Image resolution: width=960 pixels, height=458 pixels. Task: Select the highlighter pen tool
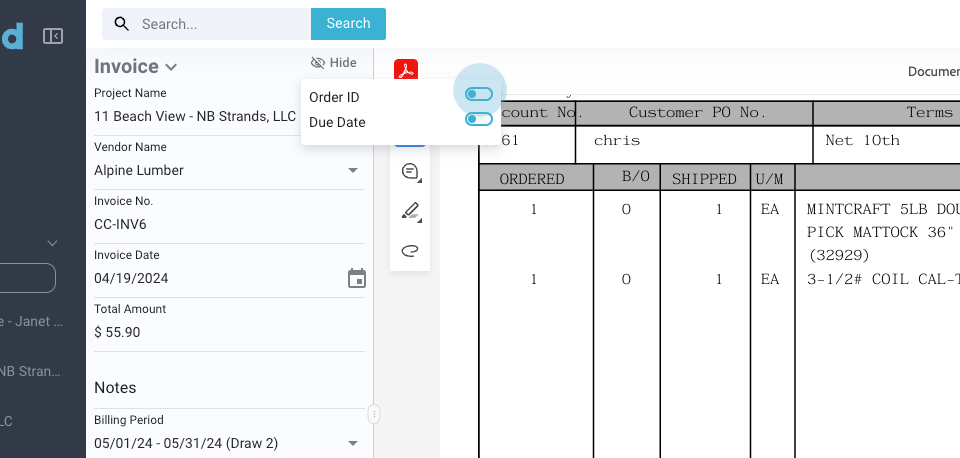click(410, 211)
